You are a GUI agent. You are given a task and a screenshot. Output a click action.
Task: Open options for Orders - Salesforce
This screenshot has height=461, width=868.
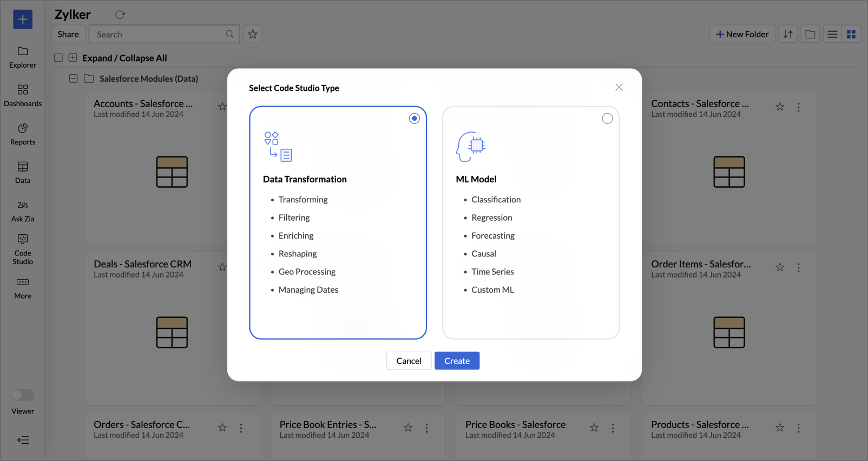[241, 429]
